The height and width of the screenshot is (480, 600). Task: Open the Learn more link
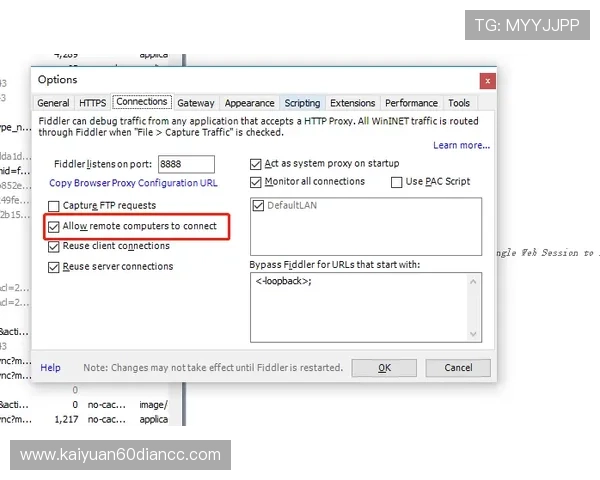[461, 145]
